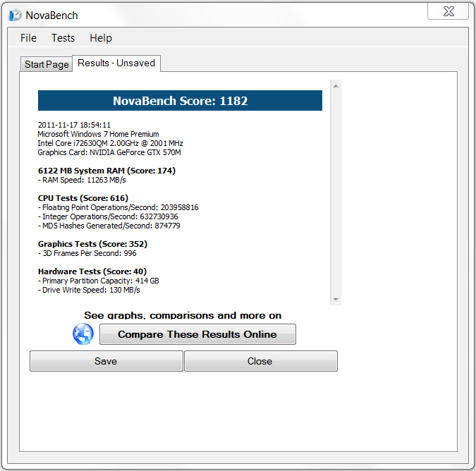Click the Close button below results
Viewport: 476px width, 471px height.
point(261,361)
